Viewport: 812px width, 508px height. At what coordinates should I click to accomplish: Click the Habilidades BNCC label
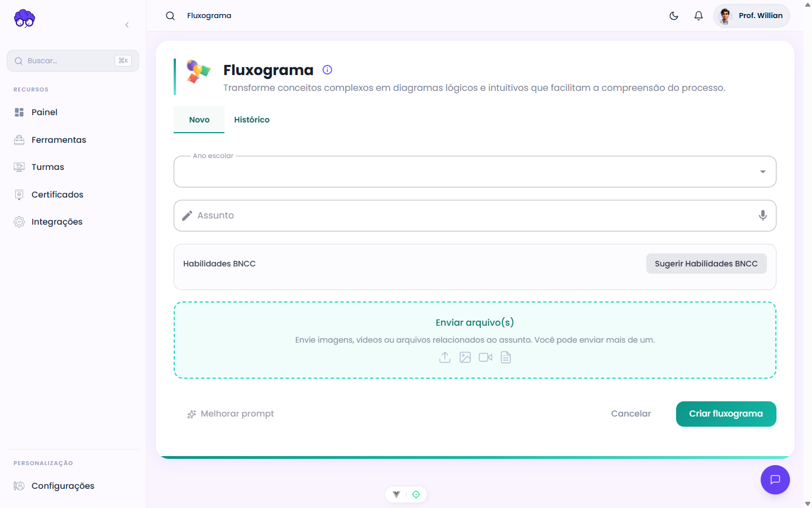219,264
